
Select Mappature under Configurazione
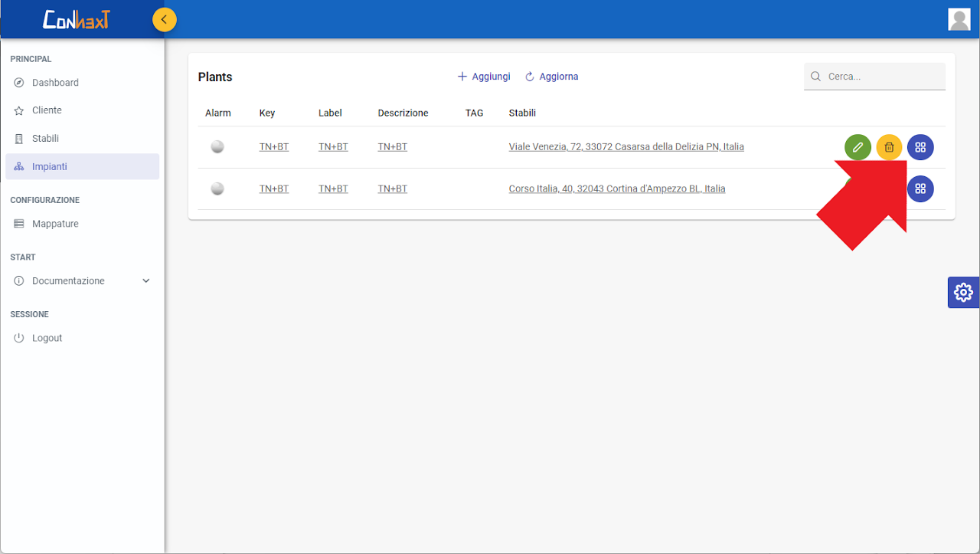pos(55,224)
